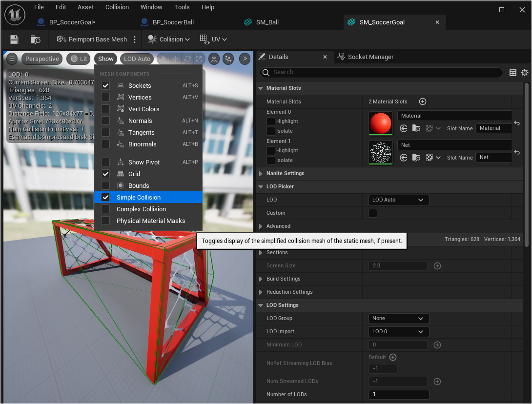Open the UV toolbar dropdown
Viewport: 532px width, 404px height.
tap(213, 40)
